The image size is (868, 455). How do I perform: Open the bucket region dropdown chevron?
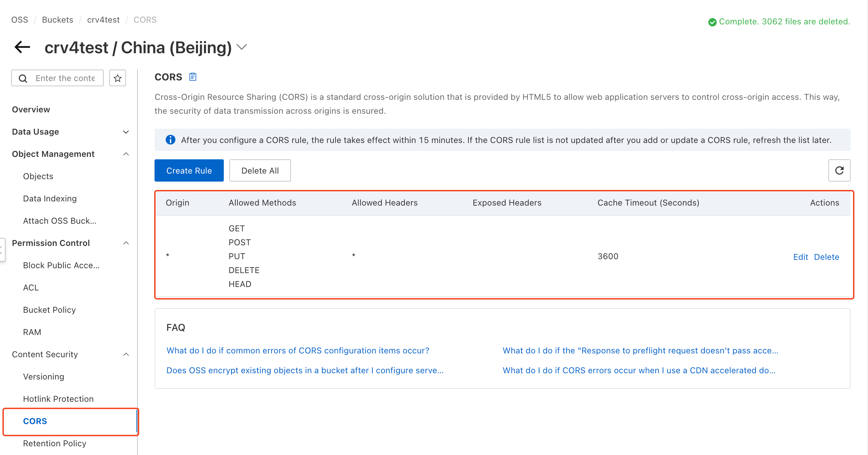pyautogui.click(x=242, y=47)
